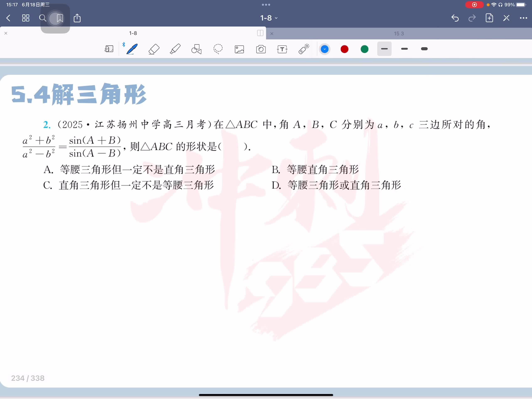Toggle bookmark for this page

(x=60, y=18)
